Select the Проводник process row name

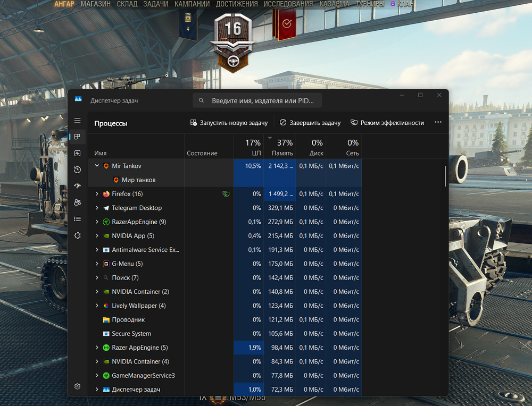click(128, 319)
